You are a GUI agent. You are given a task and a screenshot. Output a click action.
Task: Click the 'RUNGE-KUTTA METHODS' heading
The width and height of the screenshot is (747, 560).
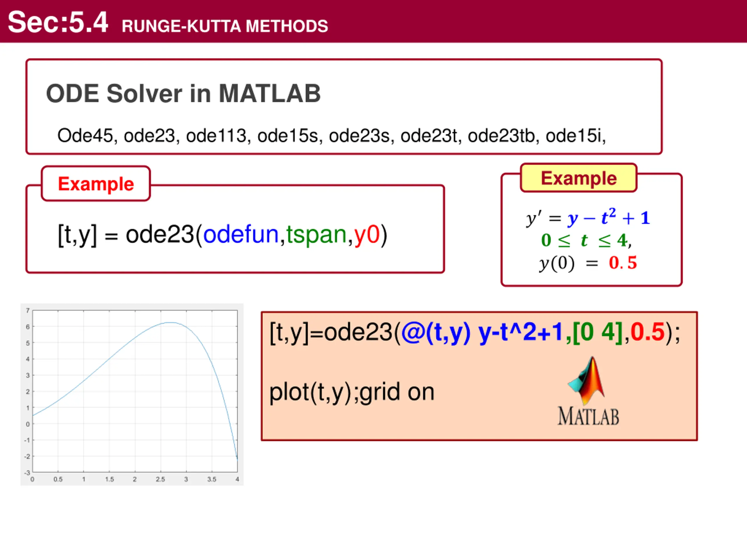click(225, 26)
